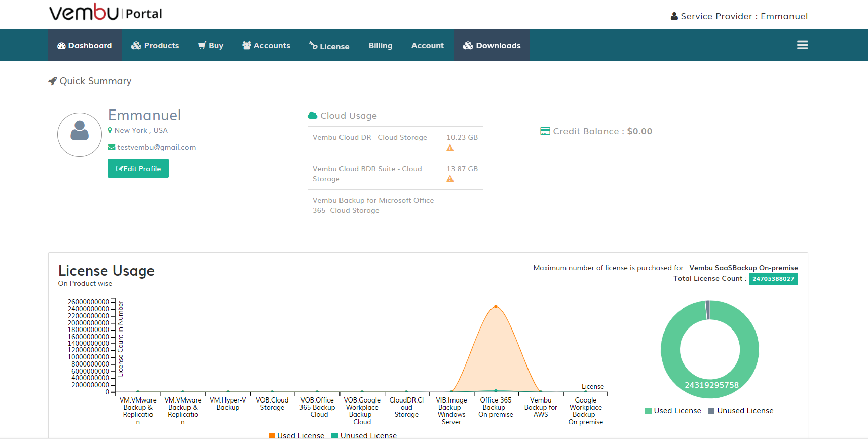The width and height of the screenshot is (868, 439).
Task: Open the Accounts section
Action: 266,45
